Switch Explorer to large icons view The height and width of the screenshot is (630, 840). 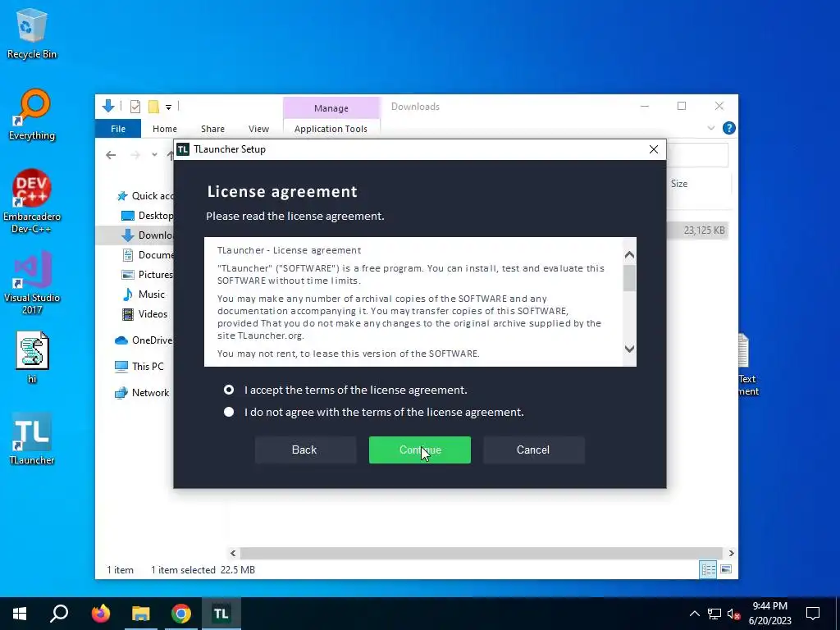726,569
